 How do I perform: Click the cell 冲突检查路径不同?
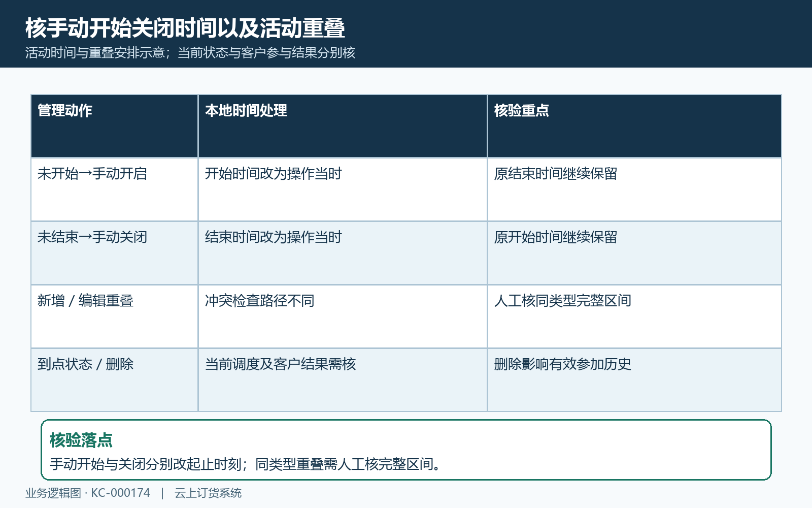coord(343,316)
